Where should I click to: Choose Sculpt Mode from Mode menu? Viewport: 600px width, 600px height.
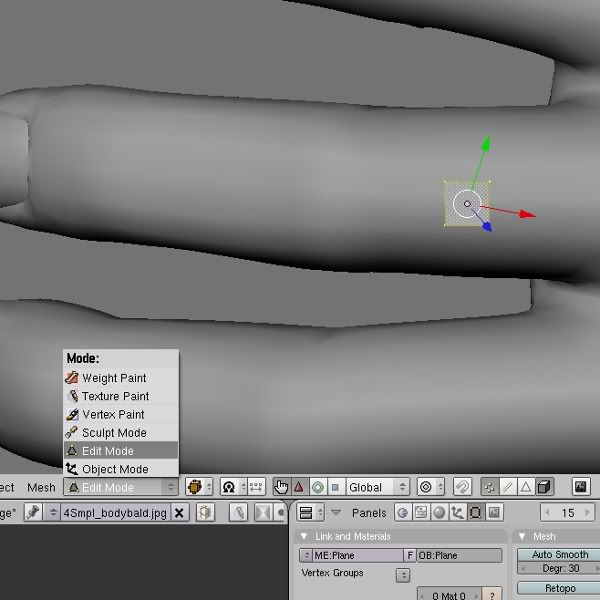pyautogui.click(x=121, y=433)
